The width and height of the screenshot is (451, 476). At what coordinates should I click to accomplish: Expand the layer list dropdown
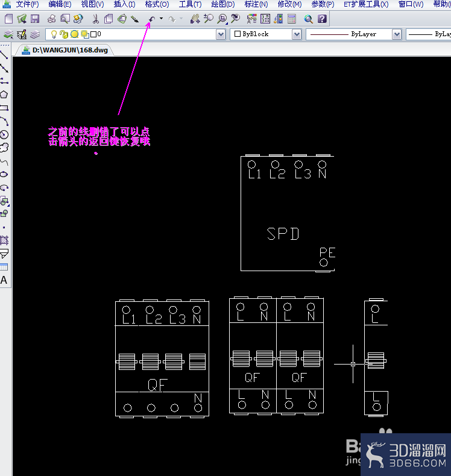pos(221,34)
